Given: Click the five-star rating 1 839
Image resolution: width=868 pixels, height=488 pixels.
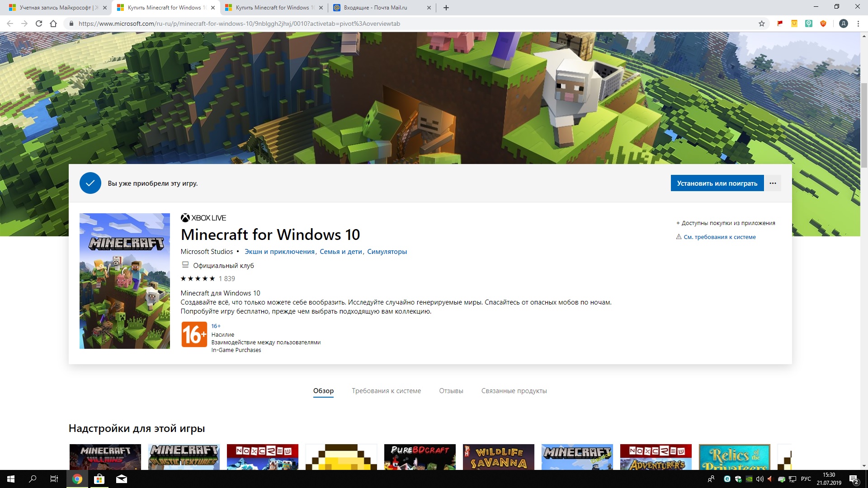Looking at the screenshot, I should pos(208,279).
